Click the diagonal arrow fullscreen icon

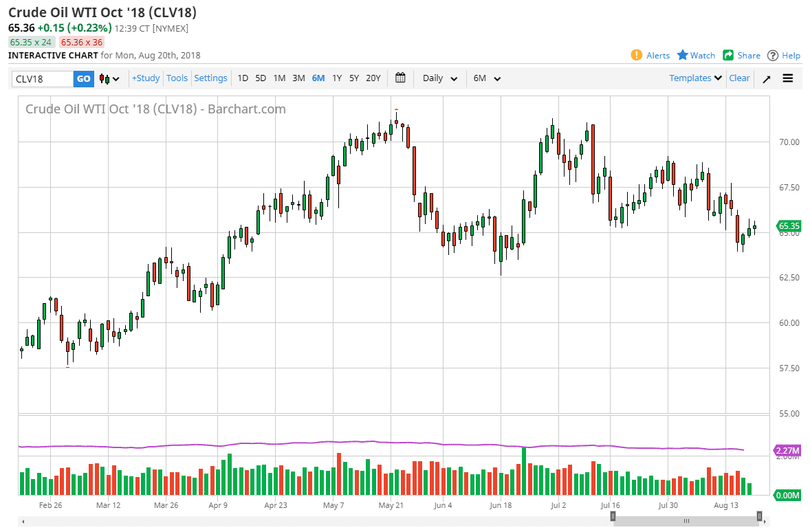pos(766,78)
